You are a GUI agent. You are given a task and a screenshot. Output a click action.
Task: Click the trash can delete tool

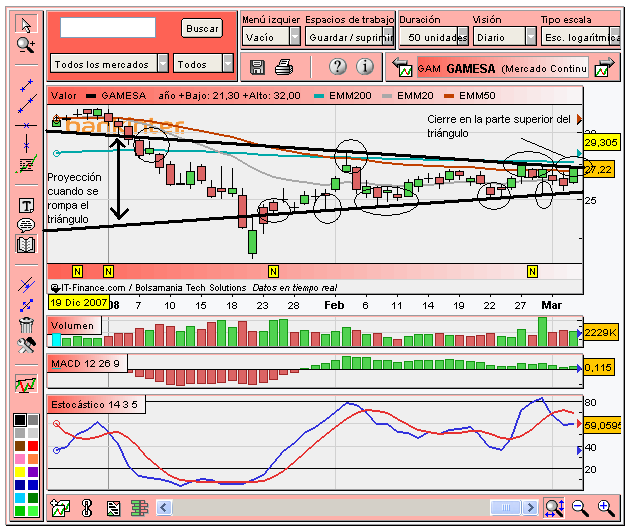click(26, 325)
